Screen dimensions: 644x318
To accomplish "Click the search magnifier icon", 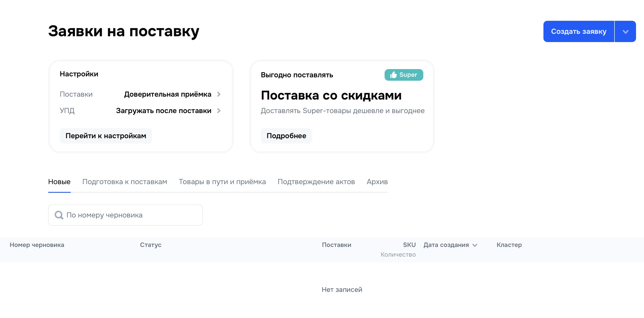I will pyautogui.click(x=59, y=215).
